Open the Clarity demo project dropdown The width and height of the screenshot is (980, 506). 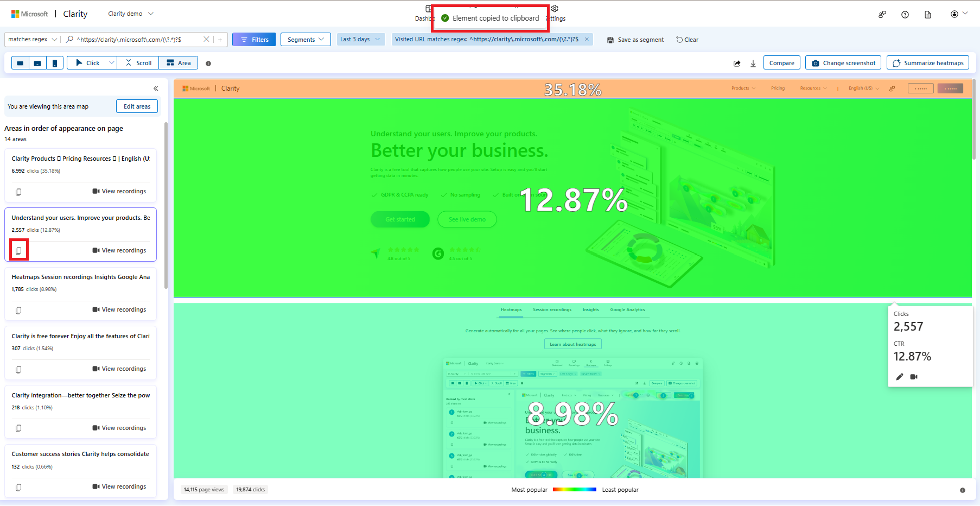point(131,14)
